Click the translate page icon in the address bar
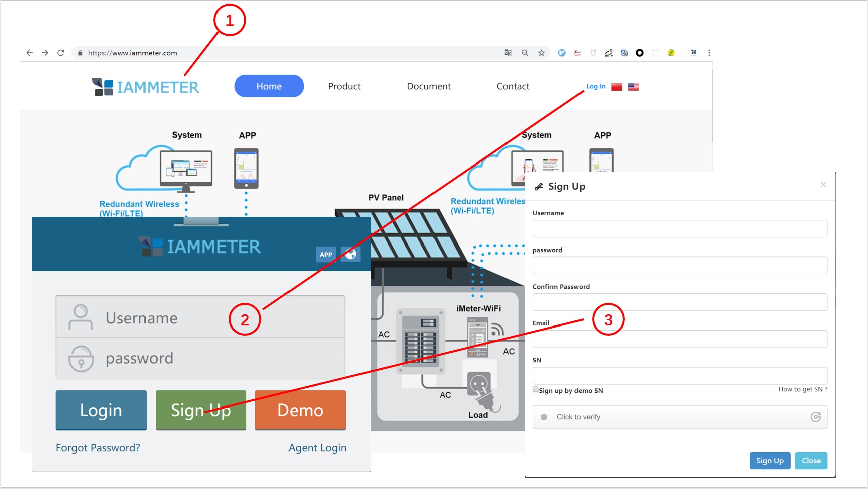868x489 pixels. 508,53
